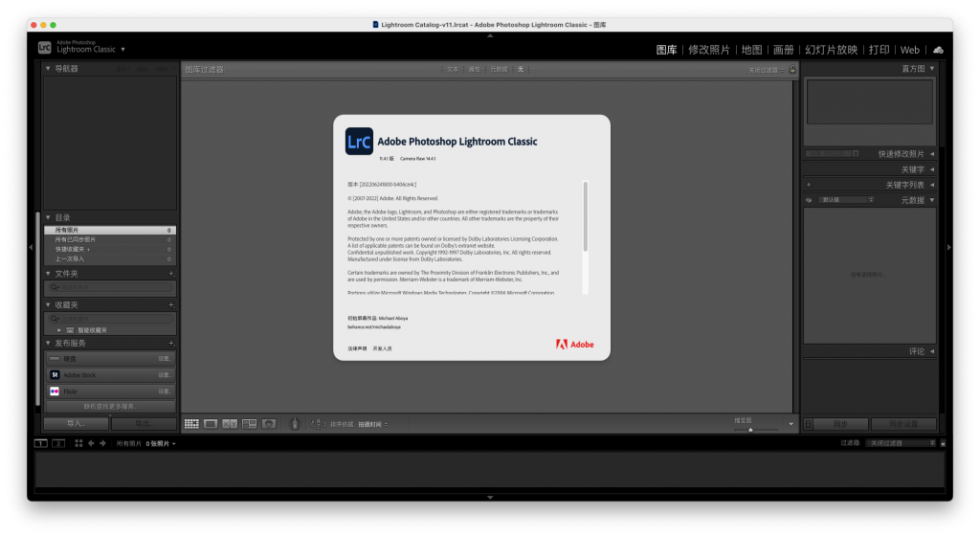This screenshot has width=980, height=537.
Task: Switch to 幻灯片放映 module
Action: coord(832,50)
